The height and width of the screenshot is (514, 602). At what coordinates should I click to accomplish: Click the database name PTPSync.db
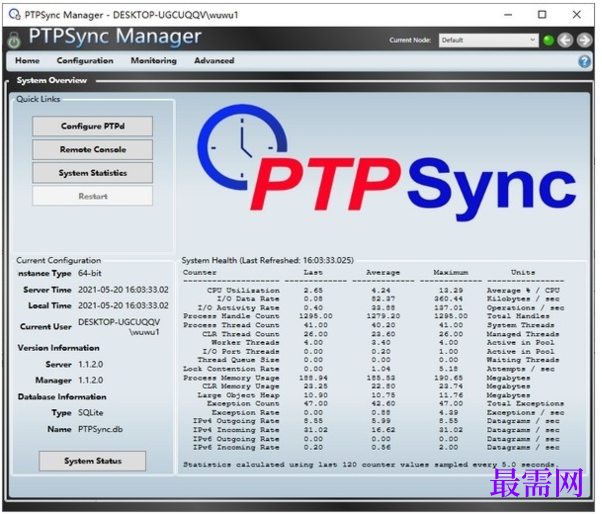click(x=101, y=429)
